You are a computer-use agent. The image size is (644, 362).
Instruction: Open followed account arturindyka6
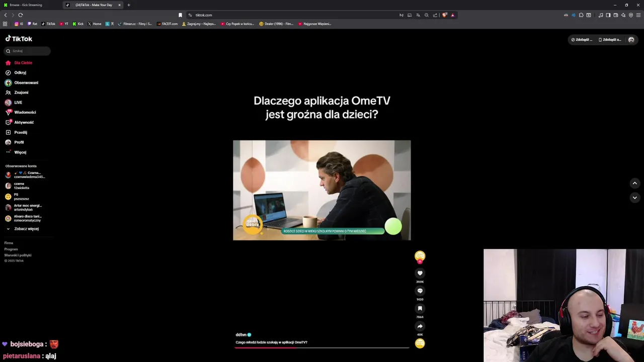coord(24,207)
